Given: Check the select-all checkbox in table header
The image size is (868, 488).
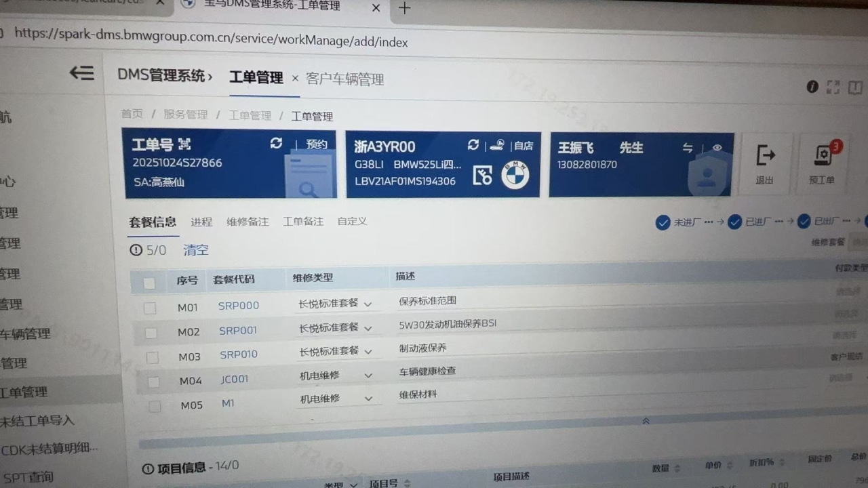Looking at the screenshot, I should 149,283.
